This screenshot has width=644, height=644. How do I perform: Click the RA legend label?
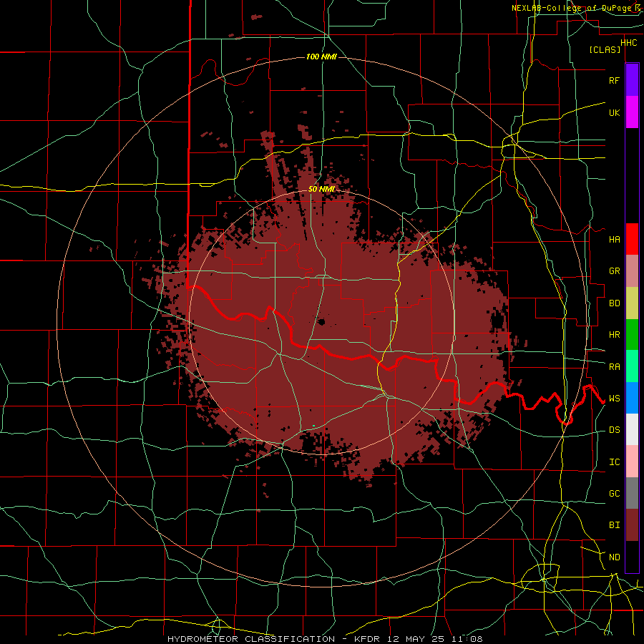pyautogui.click(x=614, y=367)
